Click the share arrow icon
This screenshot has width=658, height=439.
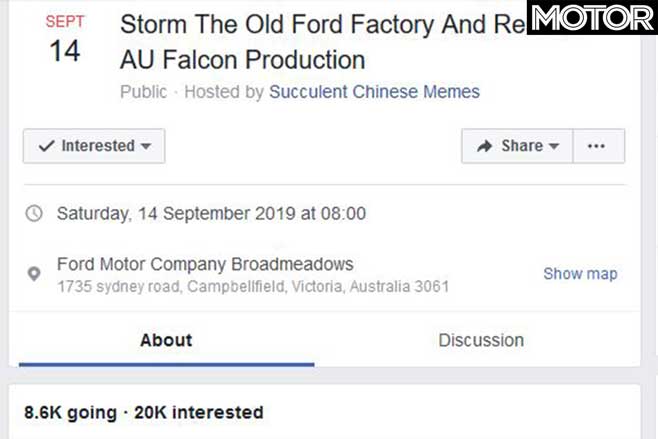point(485,146)
